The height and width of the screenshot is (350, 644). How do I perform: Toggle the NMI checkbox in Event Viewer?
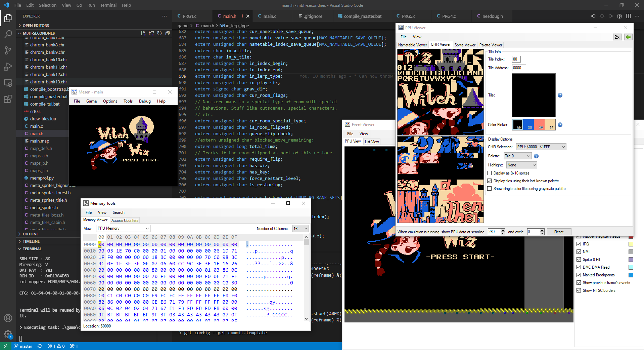[579, 252]
